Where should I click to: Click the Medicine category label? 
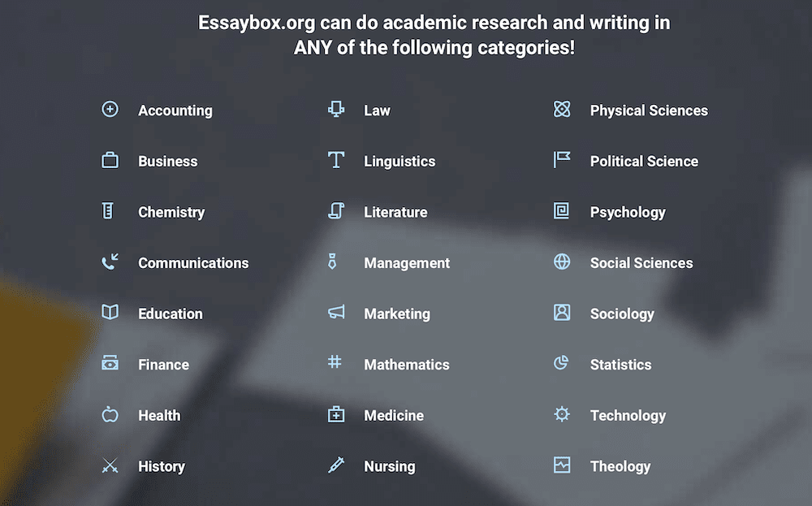click(x=394, y=415)
